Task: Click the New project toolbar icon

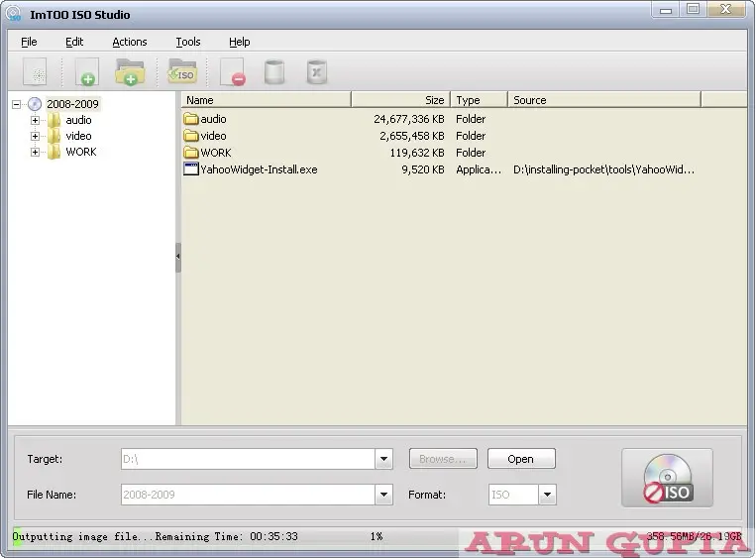Action: (x=35, y=72)
